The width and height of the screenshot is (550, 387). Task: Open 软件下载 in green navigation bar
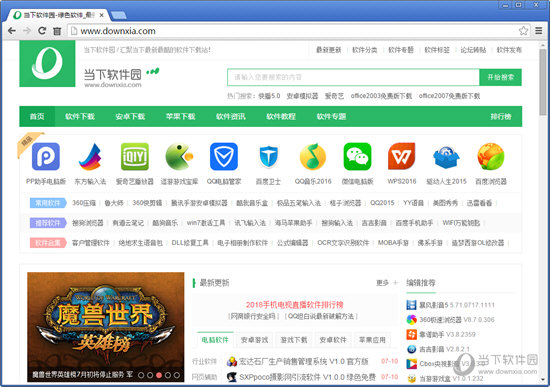click(80, 116)
